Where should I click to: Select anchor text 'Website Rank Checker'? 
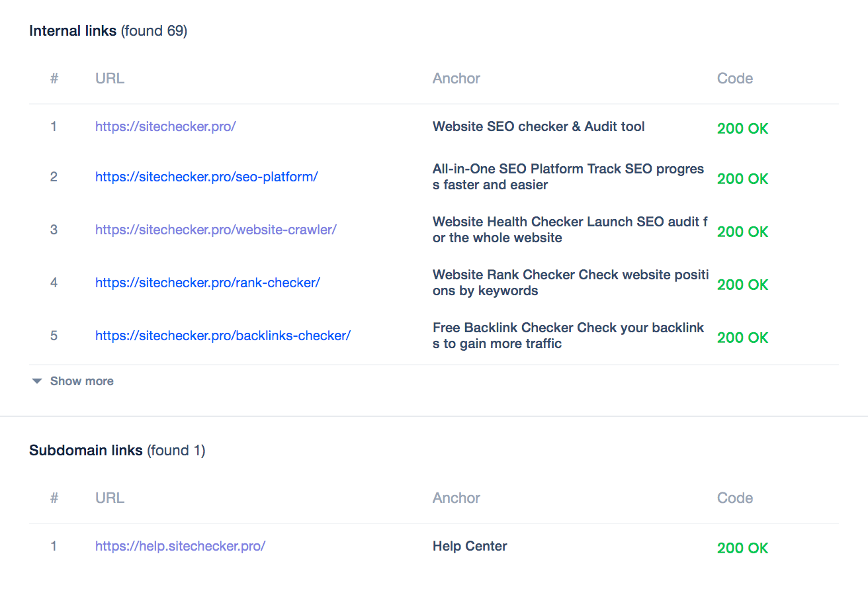click(504, 275)
